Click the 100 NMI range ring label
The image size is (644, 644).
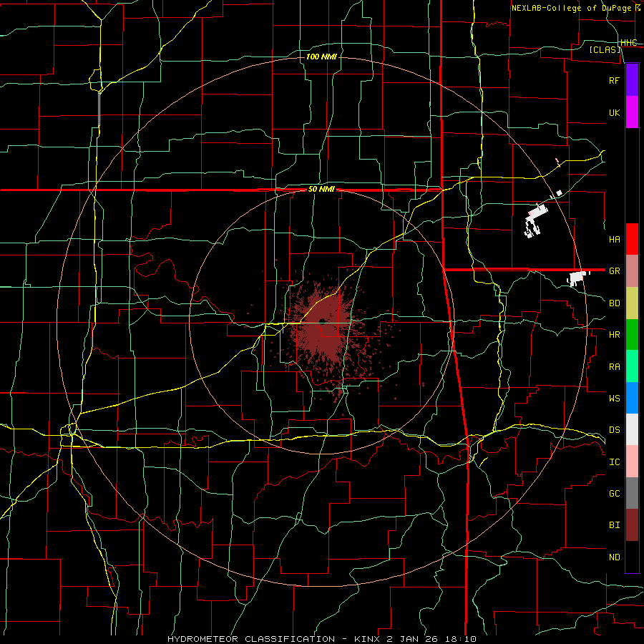tap(321, 57)
